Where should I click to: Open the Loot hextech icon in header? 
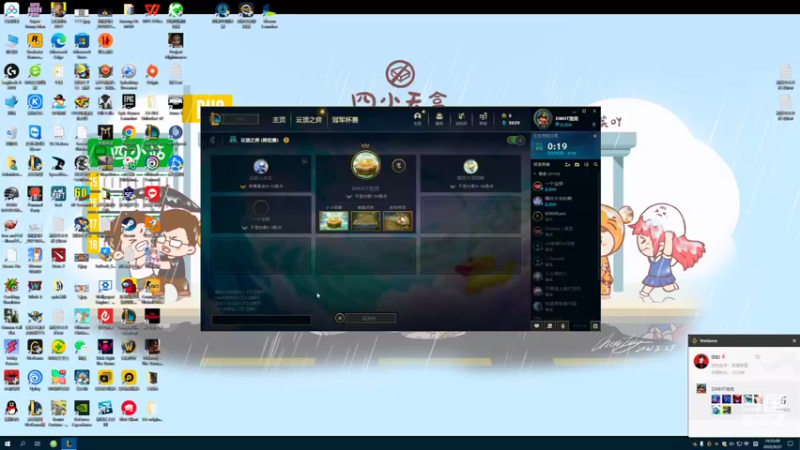(461, 118)
